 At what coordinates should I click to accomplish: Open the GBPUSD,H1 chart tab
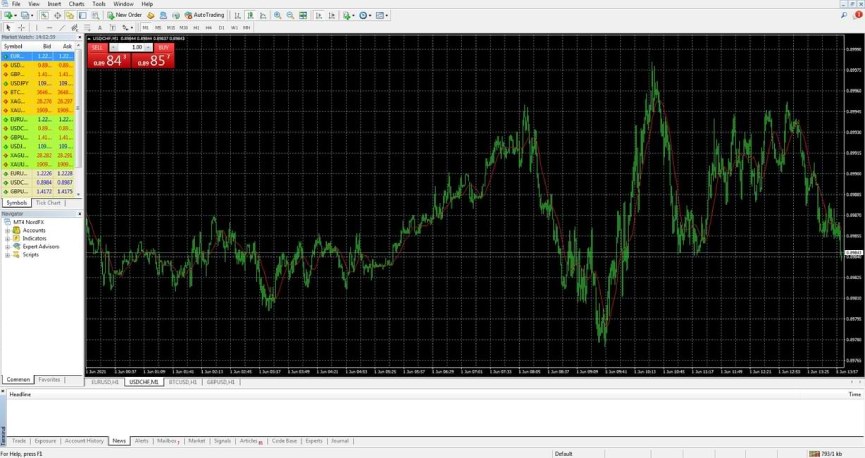click(221, 382)
